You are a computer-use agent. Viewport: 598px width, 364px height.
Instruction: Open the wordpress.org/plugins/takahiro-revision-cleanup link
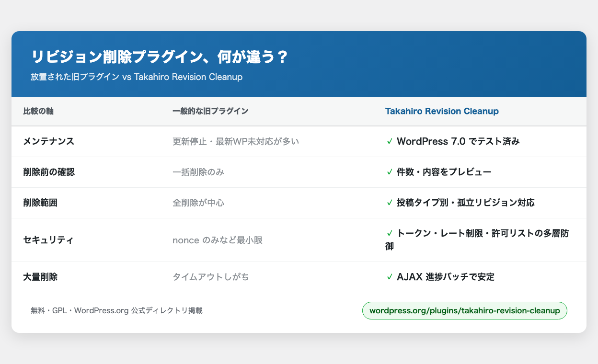[x=465, y=310]
